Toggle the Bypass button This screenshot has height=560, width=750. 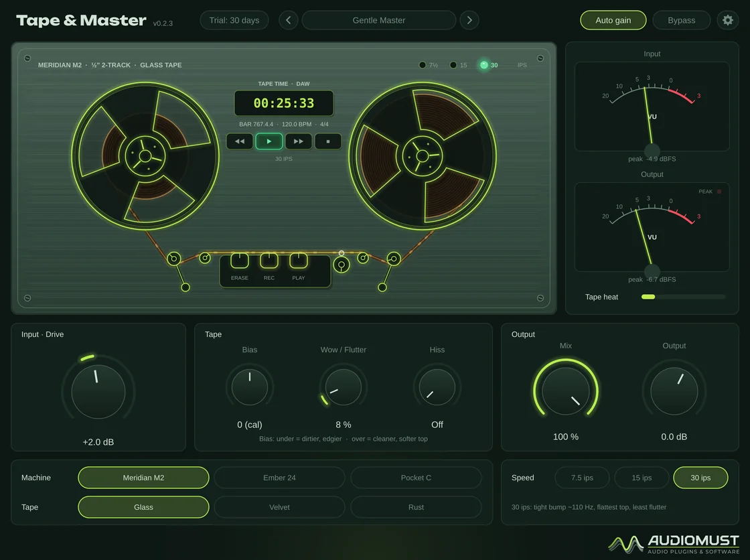click(681, 20)
